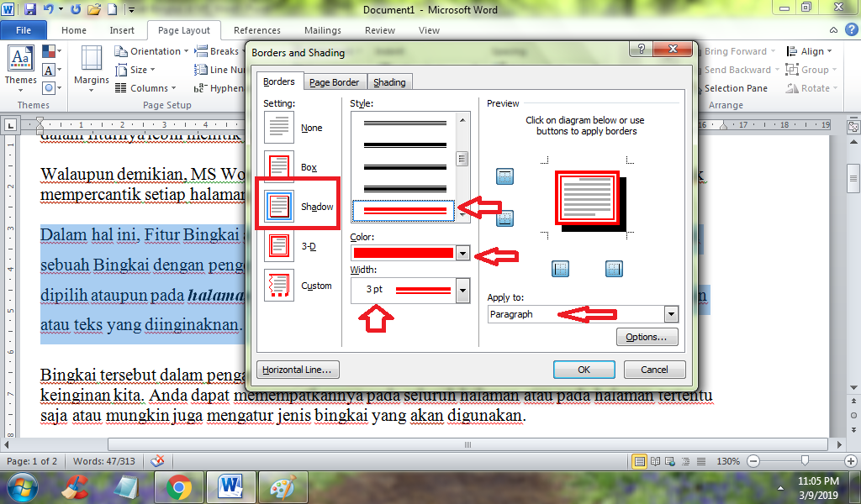Click the Word Help question mark icon

pyautogui.click(x=851, y=29)
